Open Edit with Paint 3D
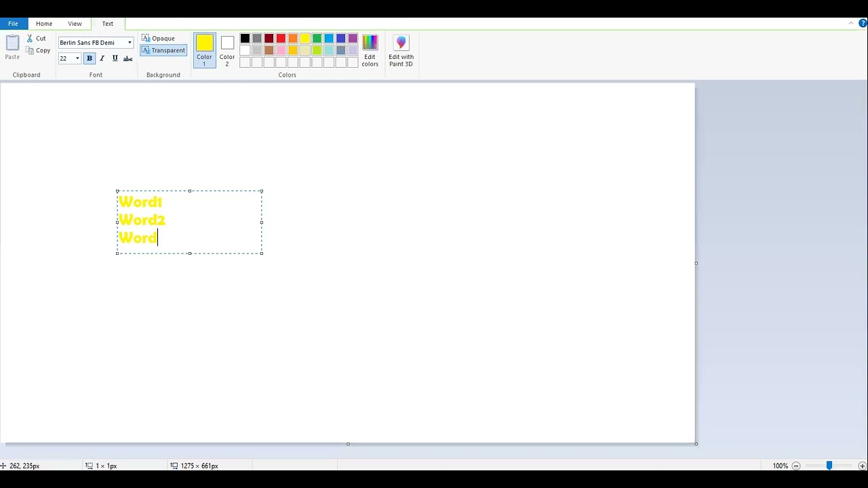868x488 pixels. coord(401,50)
